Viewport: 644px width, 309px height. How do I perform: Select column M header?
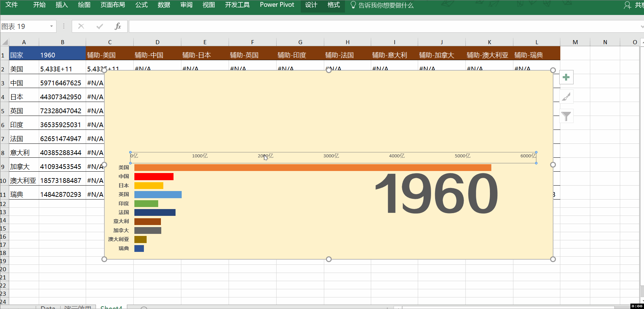coord(575,42)
